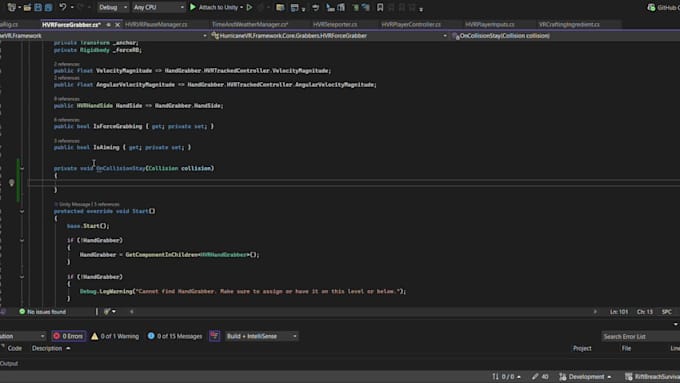Click the lightbulb quick actions icon

point(12,183)
